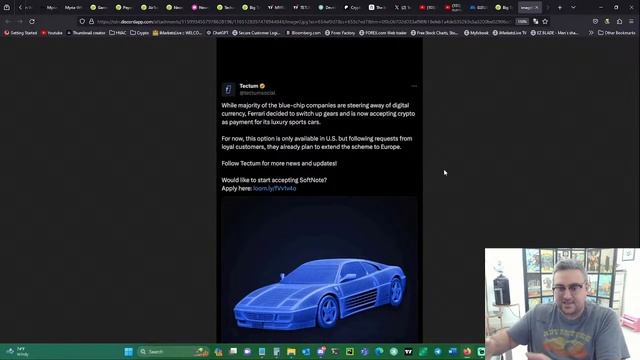This screenshot has width=640, height=360.
Task: Reload the current browser page
Action: point(32,21)
